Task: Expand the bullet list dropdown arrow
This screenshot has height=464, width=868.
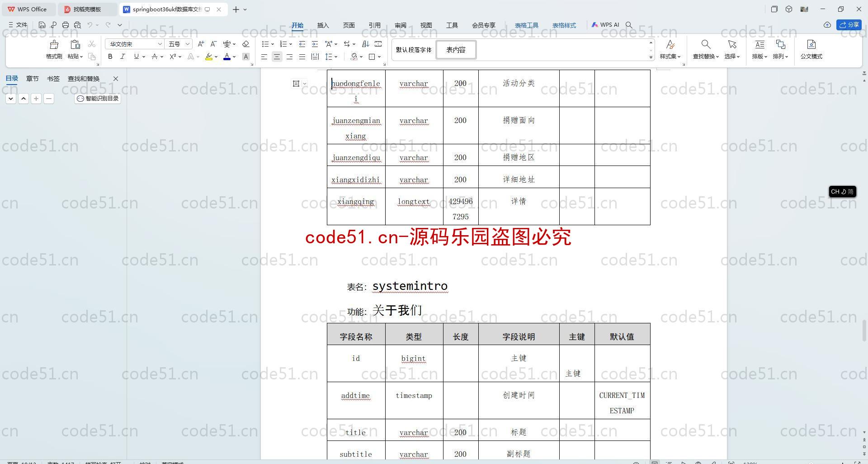Action: click(x=273, y=44)
